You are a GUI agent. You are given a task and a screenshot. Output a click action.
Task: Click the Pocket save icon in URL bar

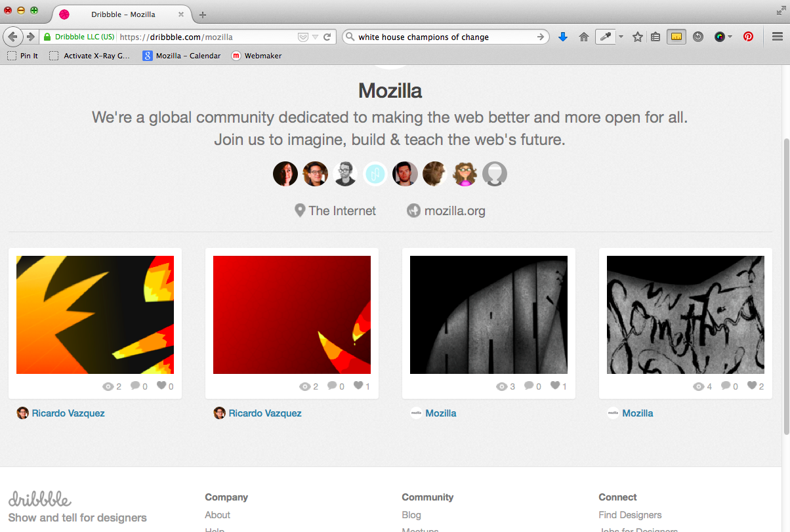pos(303,37)
